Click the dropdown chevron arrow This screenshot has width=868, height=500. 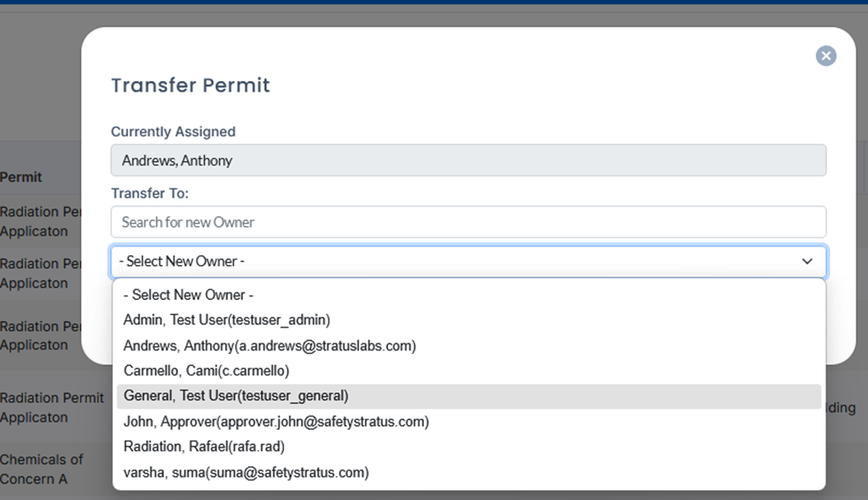click(x=807, y=261)
